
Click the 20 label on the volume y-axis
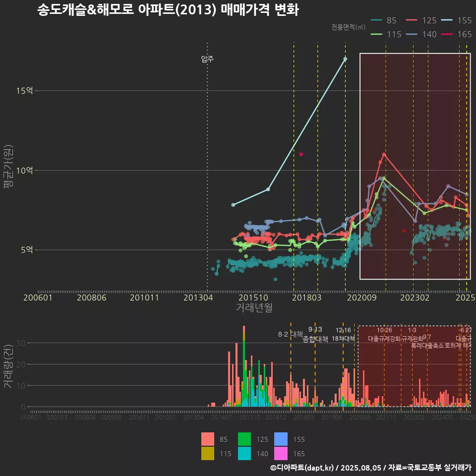(x=21, y=364)
